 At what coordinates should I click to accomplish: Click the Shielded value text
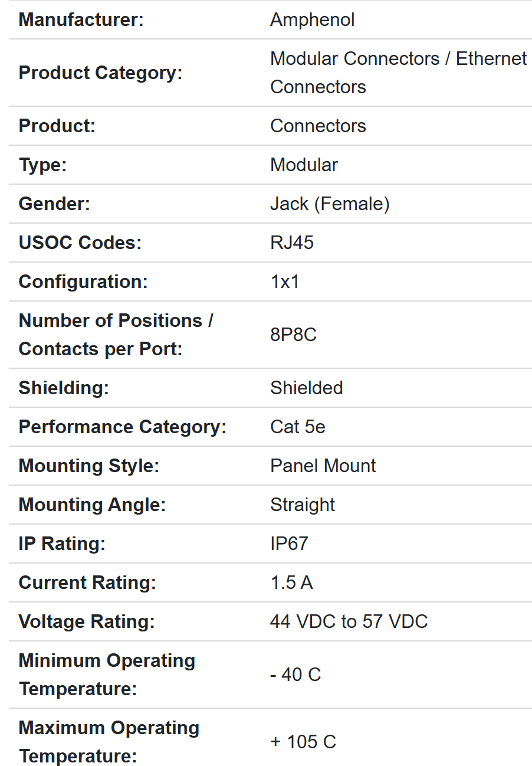click(306, 388)
